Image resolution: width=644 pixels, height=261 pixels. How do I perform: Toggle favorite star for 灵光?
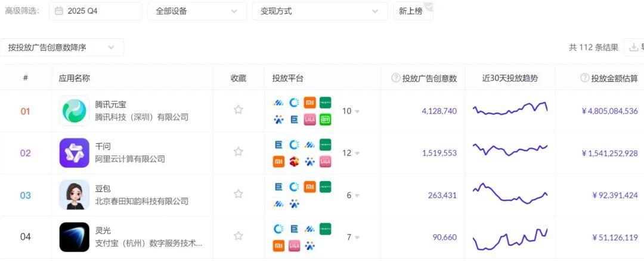click(239, 236)
